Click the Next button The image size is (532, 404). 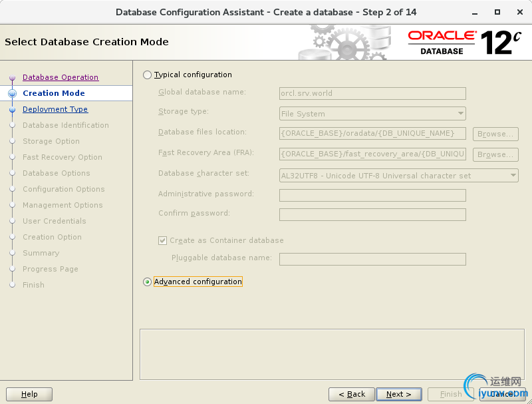(x=399, y=394)
